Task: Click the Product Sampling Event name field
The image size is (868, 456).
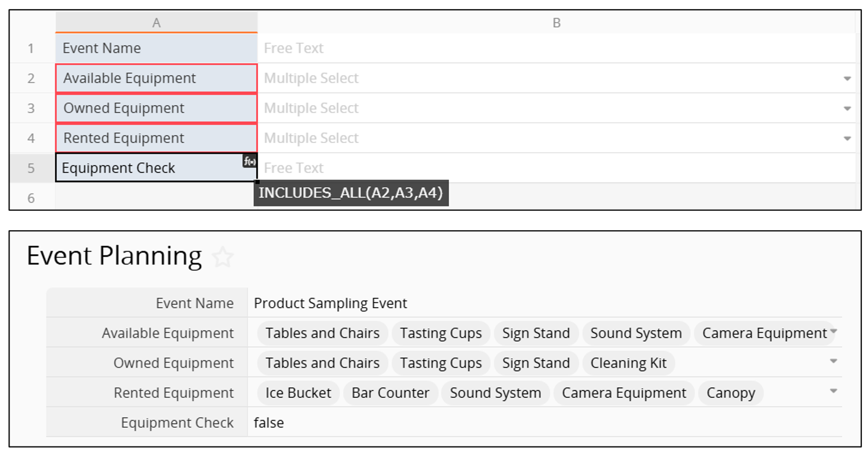Action: pos(331,303)
